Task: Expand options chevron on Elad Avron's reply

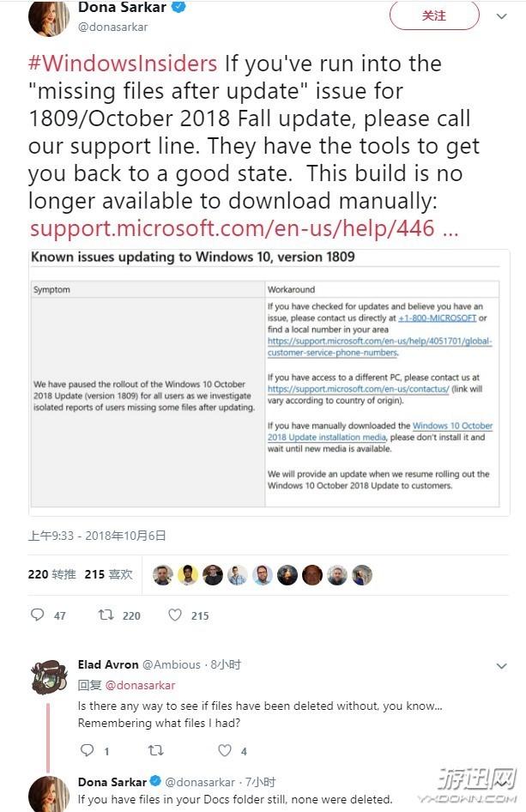Action: (502, 665)
